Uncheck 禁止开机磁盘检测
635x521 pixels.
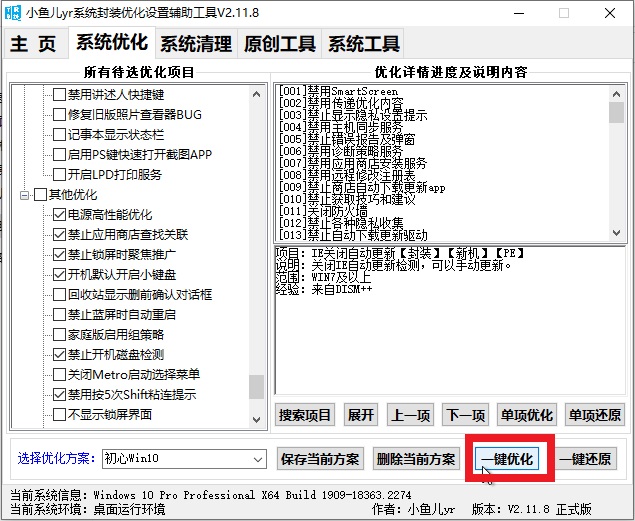pyautogui.click(x=59, y=354)
